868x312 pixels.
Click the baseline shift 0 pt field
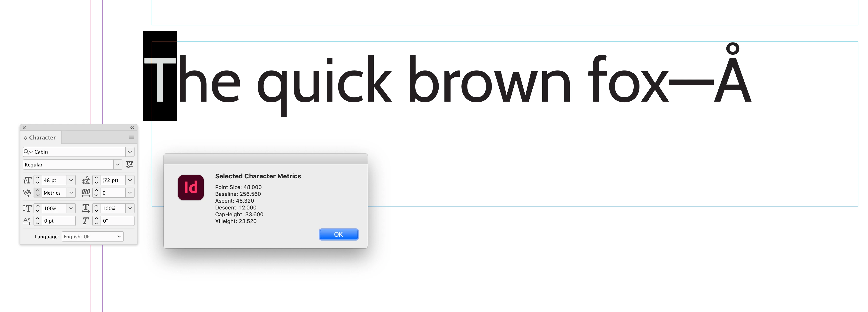click(x=59, y=221)
